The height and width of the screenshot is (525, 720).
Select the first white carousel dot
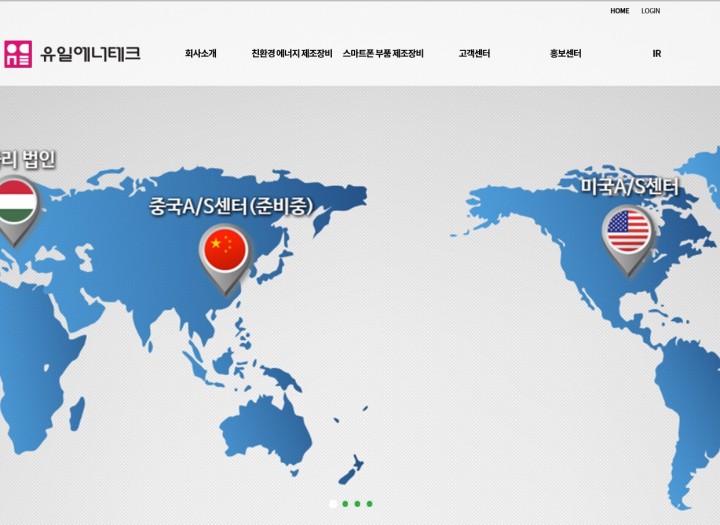tap(333, 504)
